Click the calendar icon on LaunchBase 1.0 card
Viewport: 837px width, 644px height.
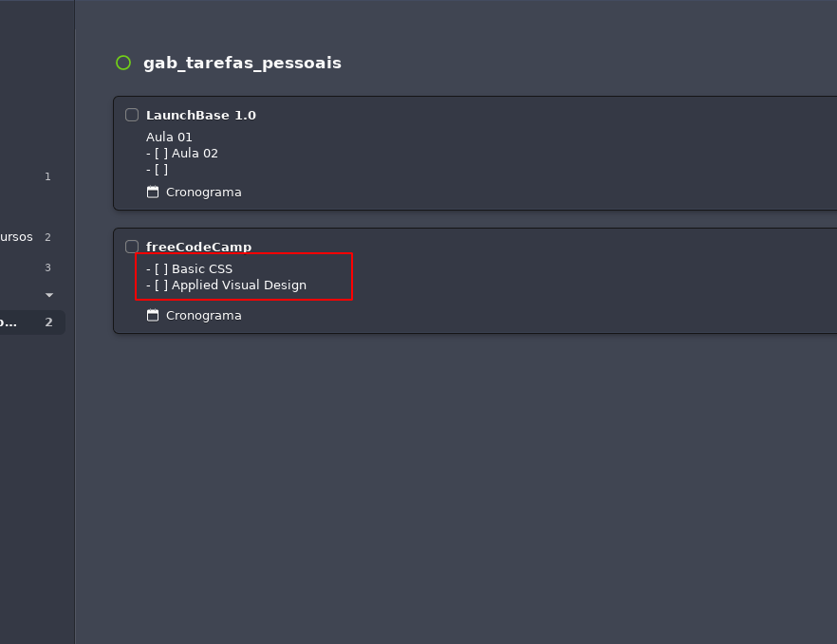153,192
